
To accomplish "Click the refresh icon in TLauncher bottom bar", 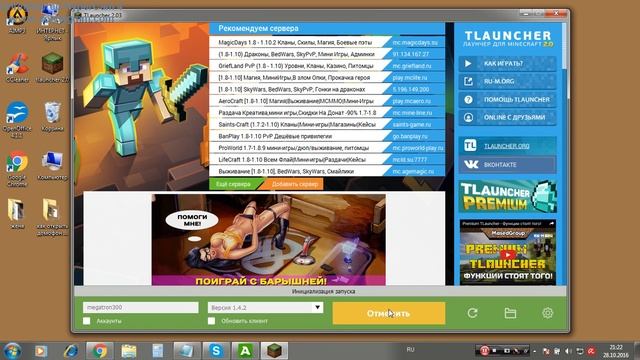I will (473, 313).
